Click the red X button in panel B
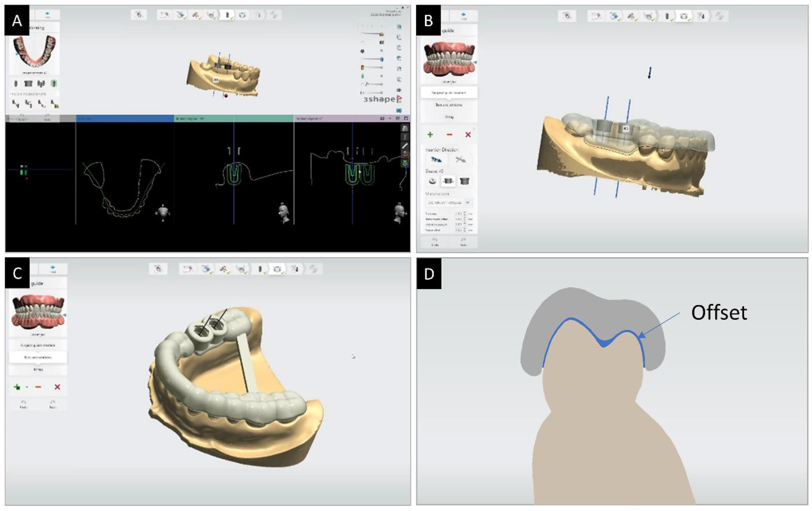812x511 pixels. tap(468, 134)
